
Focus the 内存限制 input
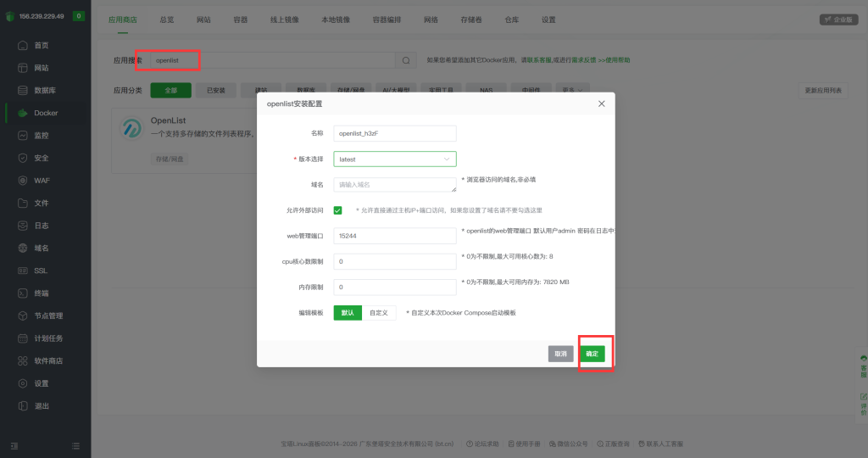point(395,287)
